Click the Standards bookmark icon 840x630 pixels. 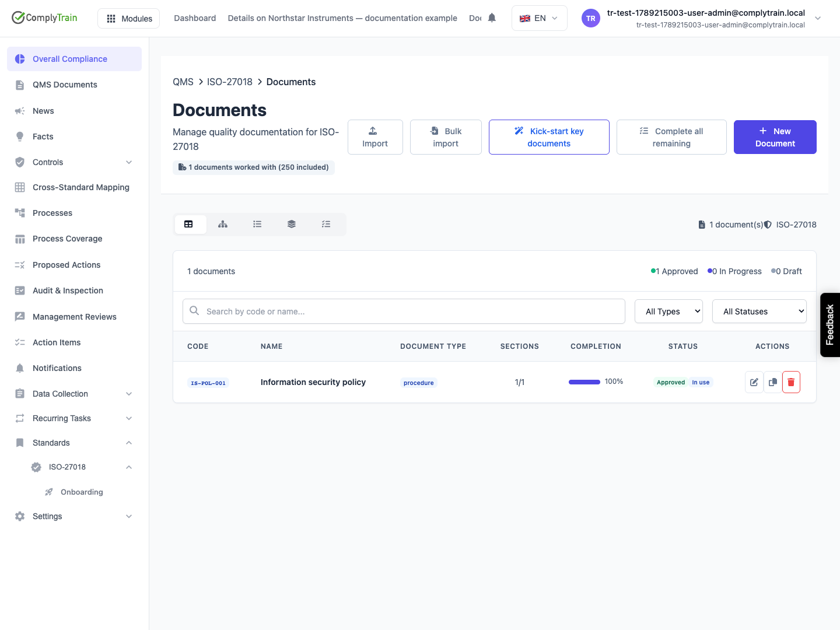point(20,443)
